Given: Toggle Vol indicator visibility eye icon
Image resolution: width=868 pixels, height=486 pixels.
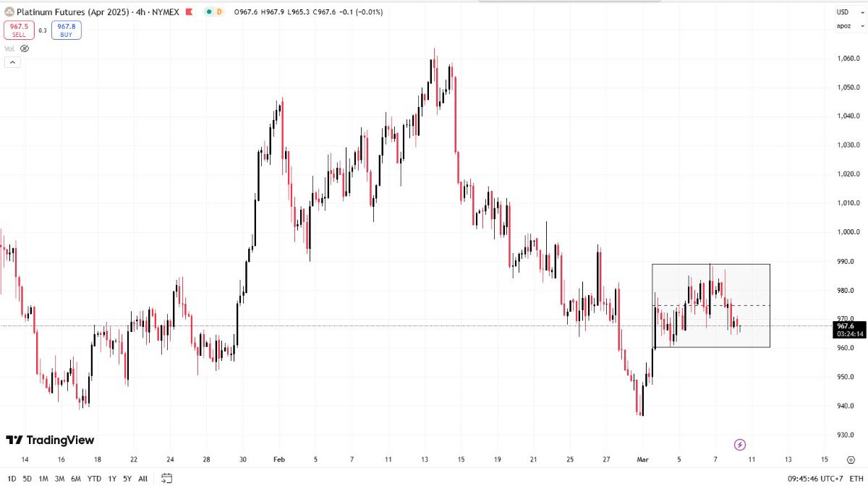Looking at the screenshot, I should [x=25, y=48].
